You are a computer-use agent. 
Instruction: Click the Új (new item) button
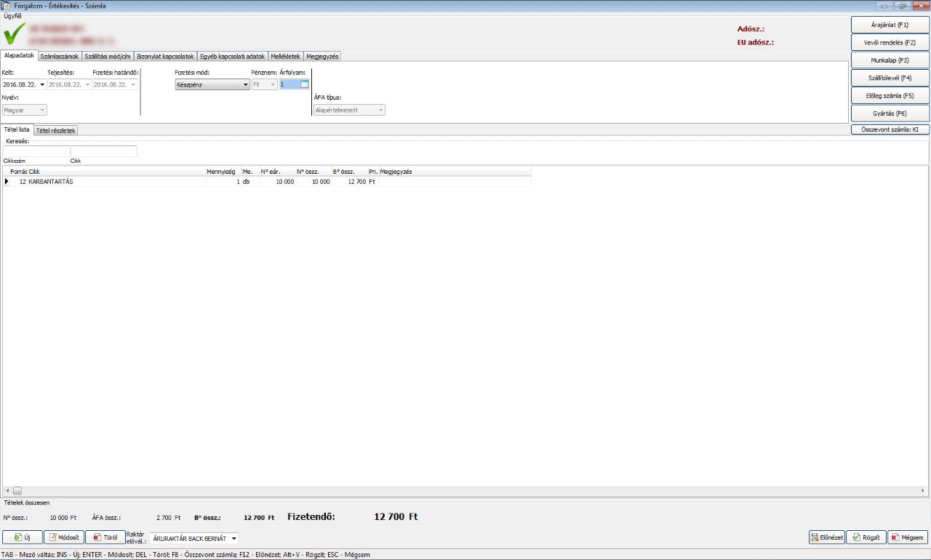23,537
